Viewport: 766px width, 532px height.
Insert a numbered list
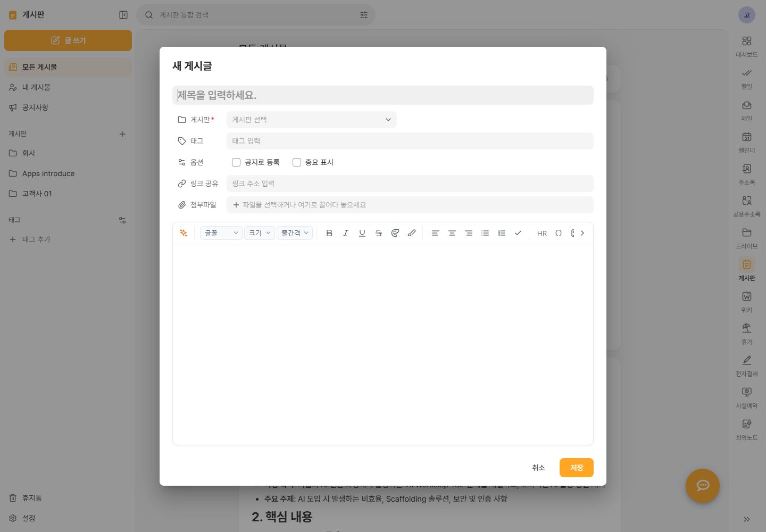(x=502, y=233)
